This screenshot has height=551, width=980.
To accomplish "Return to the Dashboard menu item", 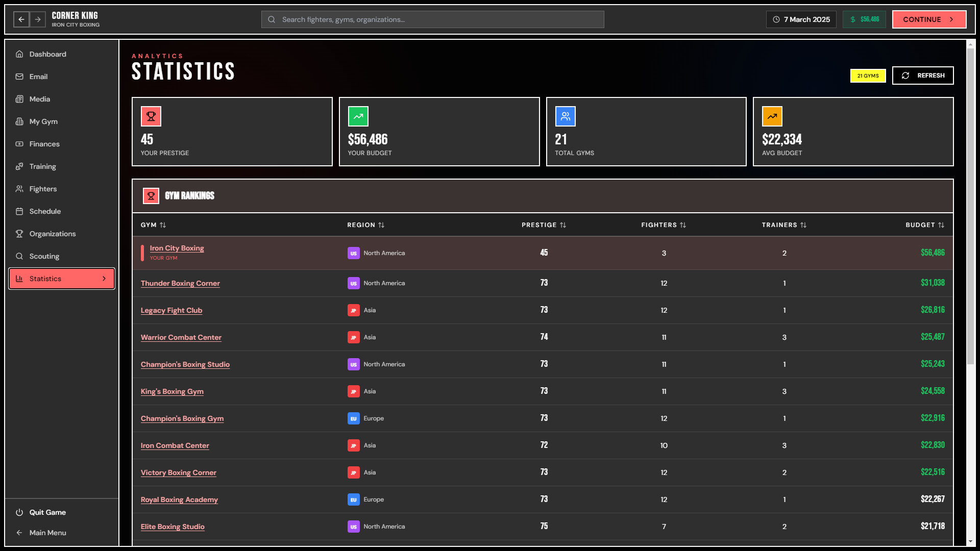I will (x=48, y=54).
